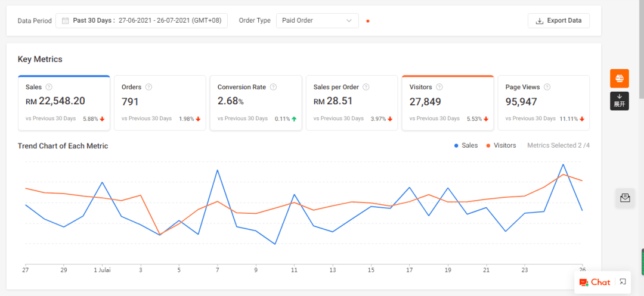This screenshot has width=644, height=296.
Task: Click the blue Sales legend dot
Action: (456, 145)
